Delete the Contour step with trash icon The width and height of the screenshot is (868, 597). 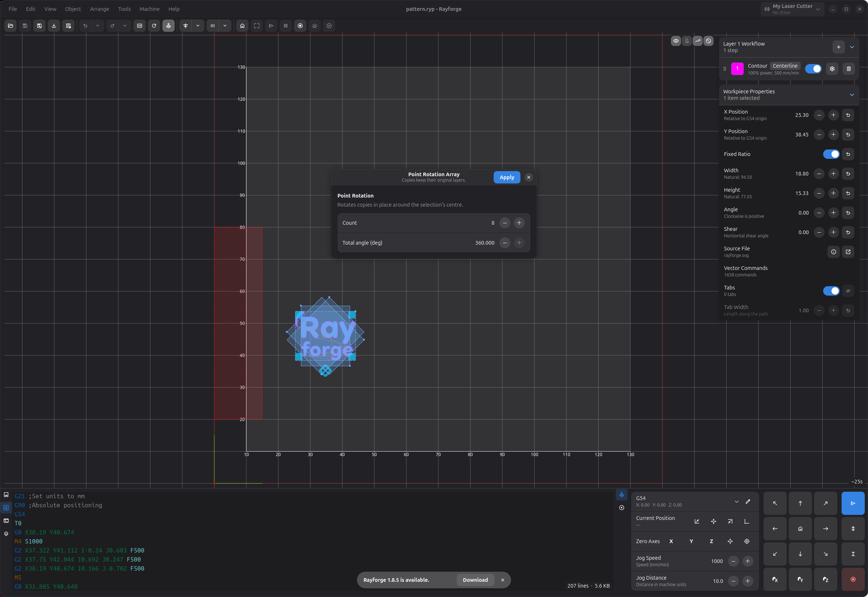(848, 69)
